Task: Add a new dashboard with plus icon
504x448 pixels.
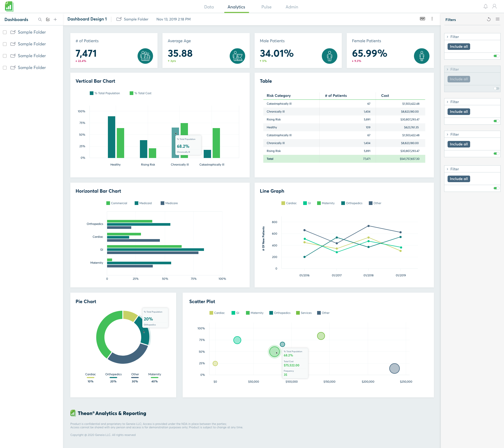Action: point(55,19)
